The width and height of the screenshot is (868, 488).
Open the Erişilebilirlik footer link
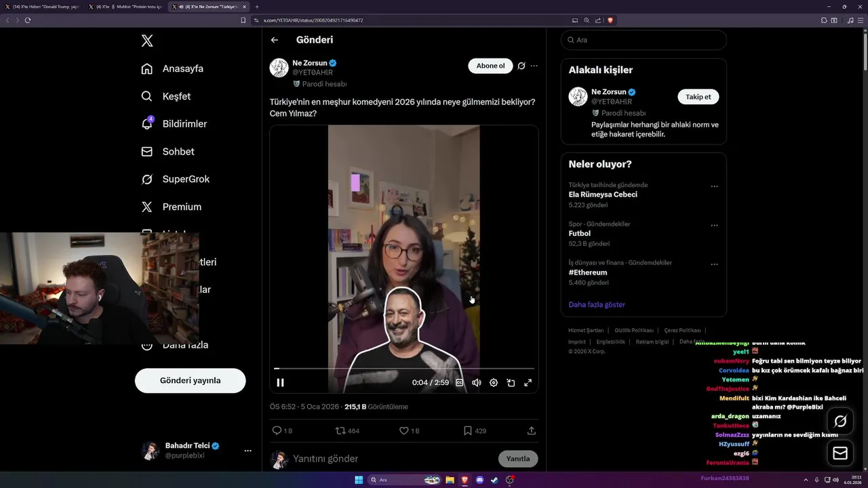611,342
